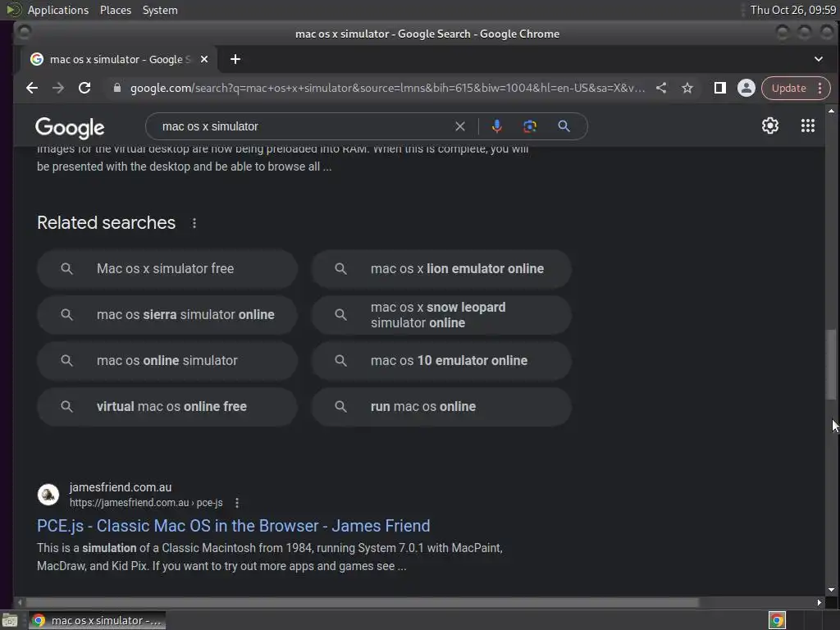Click the vertical scrollbar thumb
The width and height of the screenshot is (840, 630).
pos(831,364)
